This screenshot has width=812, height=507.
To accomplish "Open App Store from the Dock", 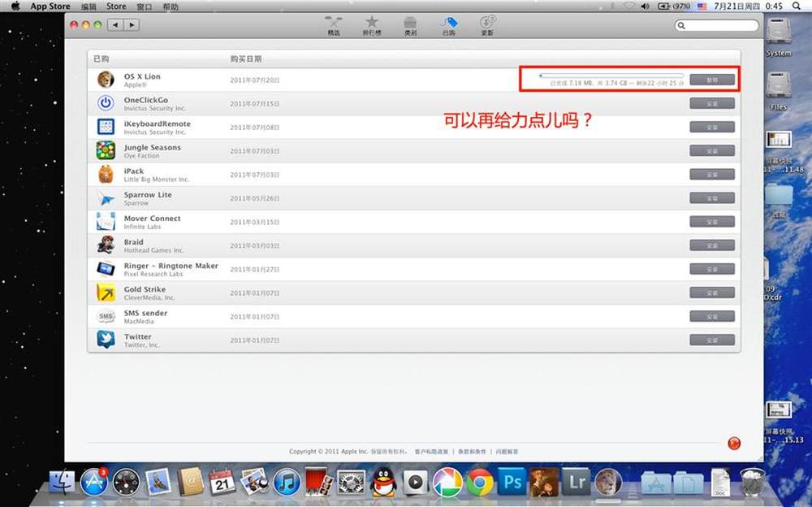I will (x=94, y=482).
